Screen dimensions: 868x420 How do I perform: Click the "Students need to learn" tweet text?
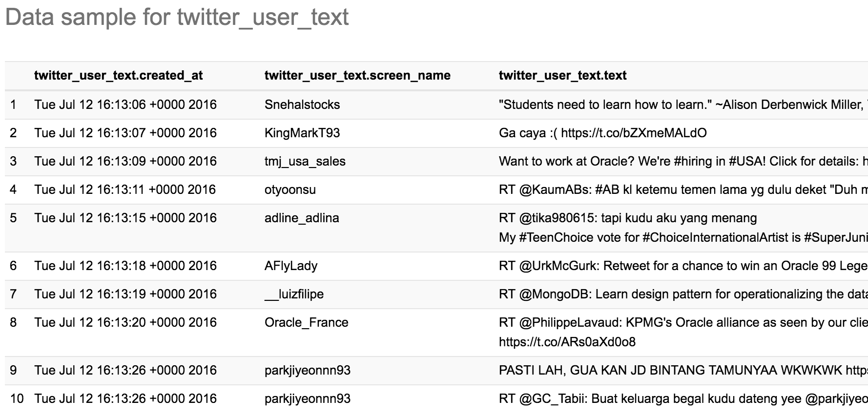pos(682,105)
